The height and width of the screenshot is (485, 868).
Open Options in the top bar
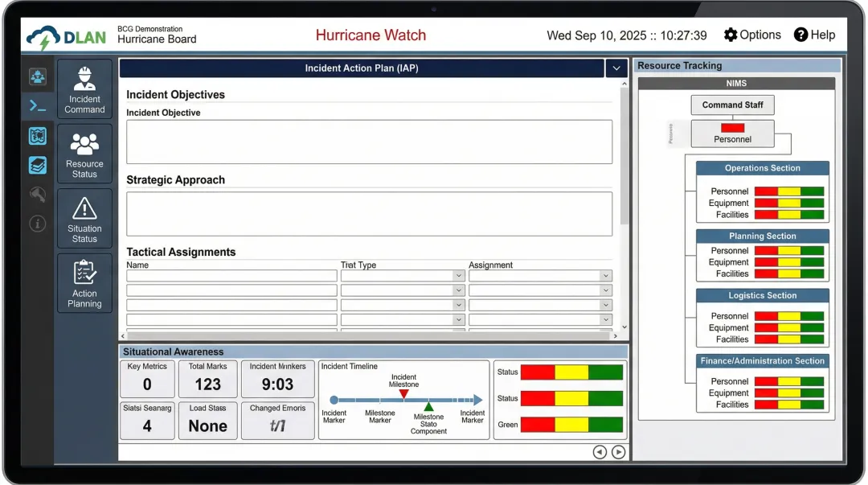click(x=751, y=35)
